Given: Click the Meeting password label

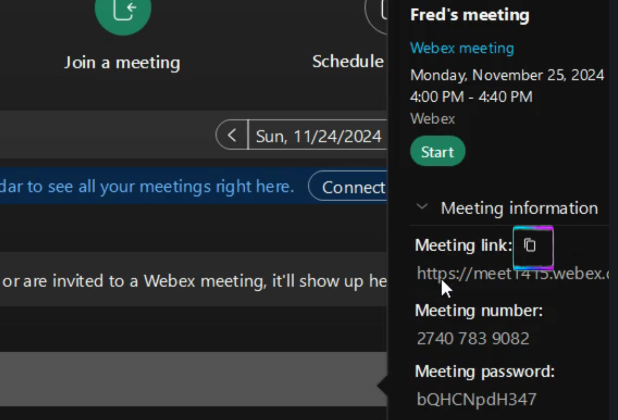Looking at the screenshot, I should click(x=484, y=371).
